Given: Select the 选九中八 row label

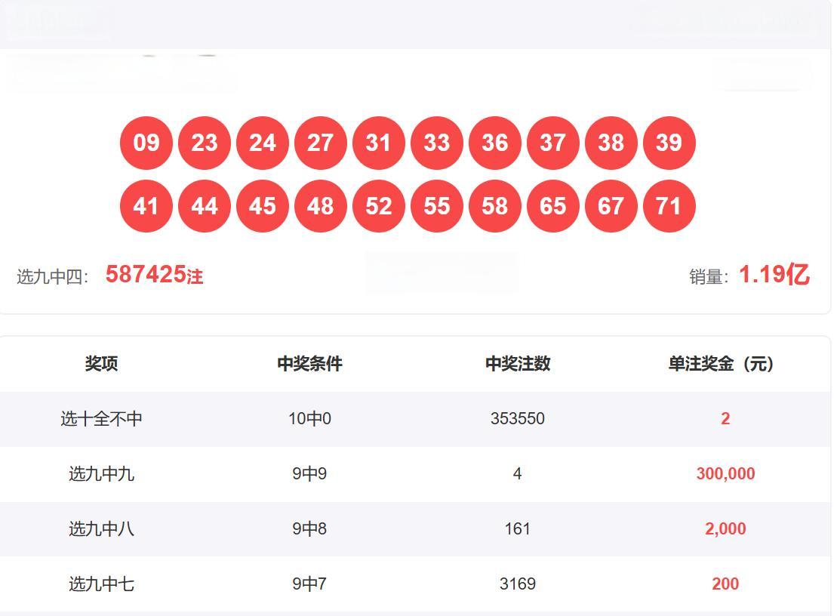Looking at the screenshot, I should (x=101, y=529).
